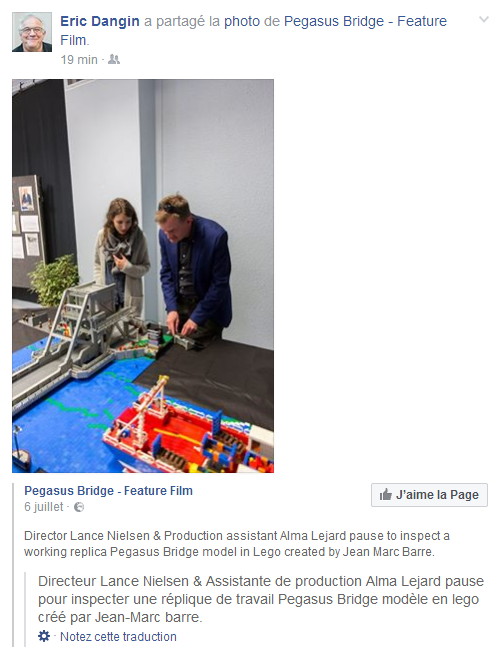Open the post options chevron menu
Screen dimensions: 500x659
(x=484, y=19)
